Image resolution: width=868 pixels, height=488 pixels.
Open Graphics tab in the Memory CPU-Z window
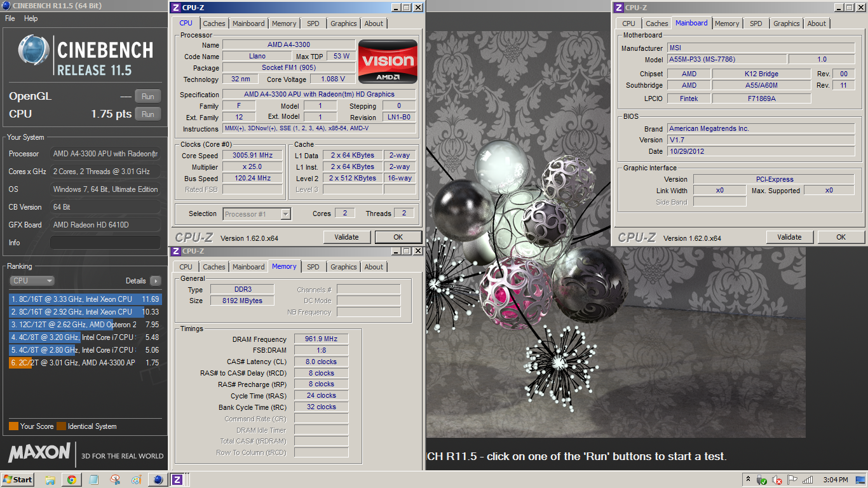click(x=344, y=267)
